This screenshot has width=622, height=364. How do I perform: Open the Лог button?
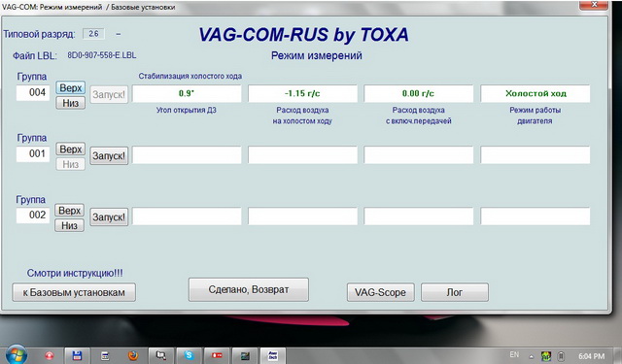(455, 292)
